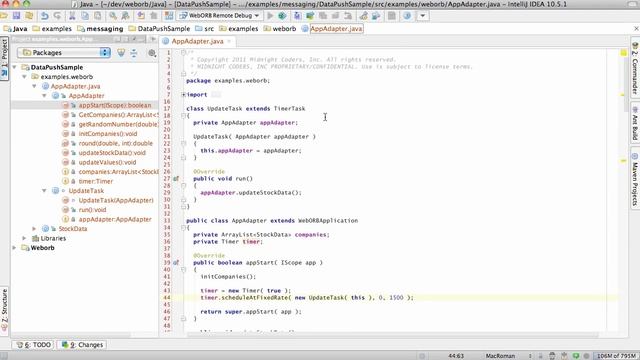Screen dimensions: 640x360
Task: Click the override gutter icon at appStart
Action: tap(176, 263)
